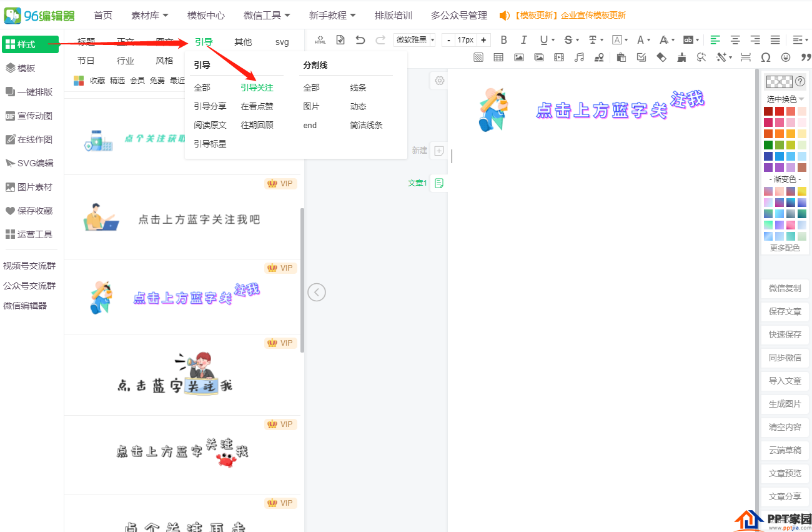The height and width of the screenshot is (532, 812).
Task: Select the 文章1 document icon
Action: point(439,183)
